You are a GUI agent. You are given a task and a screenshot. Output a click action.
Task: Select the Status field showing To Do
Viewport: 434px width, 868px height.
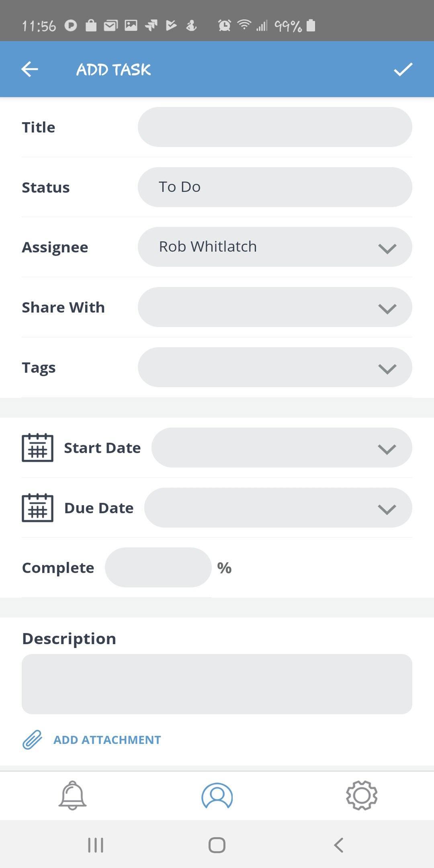point(275,187)
